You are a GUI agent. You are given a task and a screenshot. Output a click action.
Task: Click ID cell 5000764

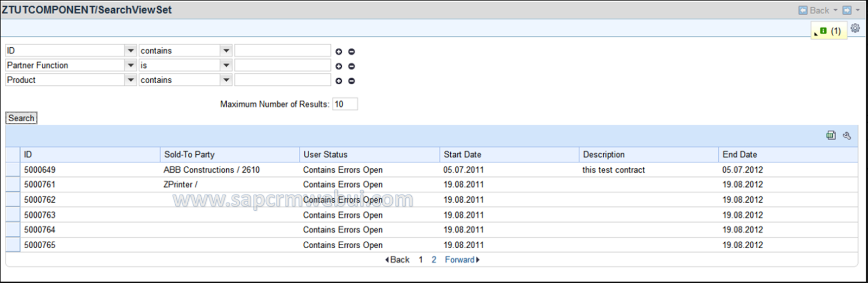point(40,230)
